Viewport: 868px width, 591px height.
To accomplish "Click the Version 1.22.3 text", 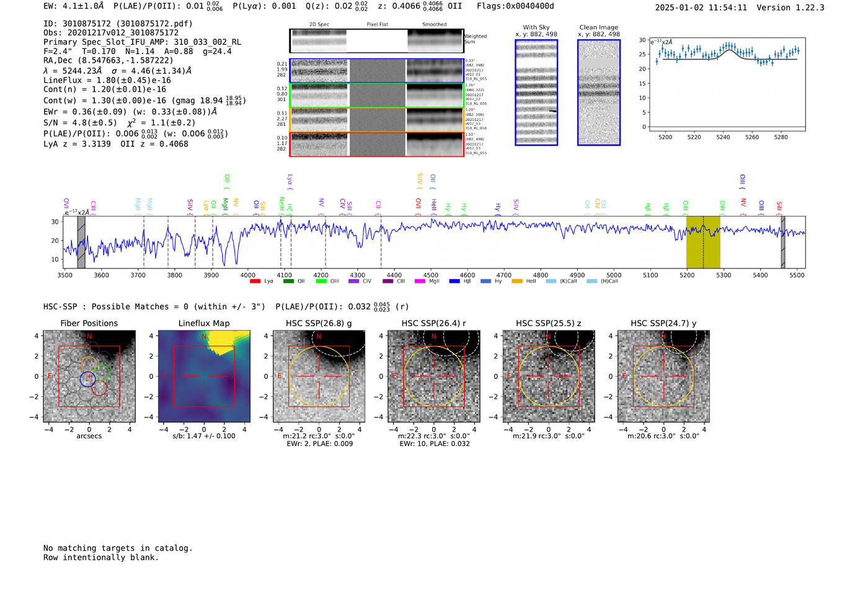I will pos(791,7).
